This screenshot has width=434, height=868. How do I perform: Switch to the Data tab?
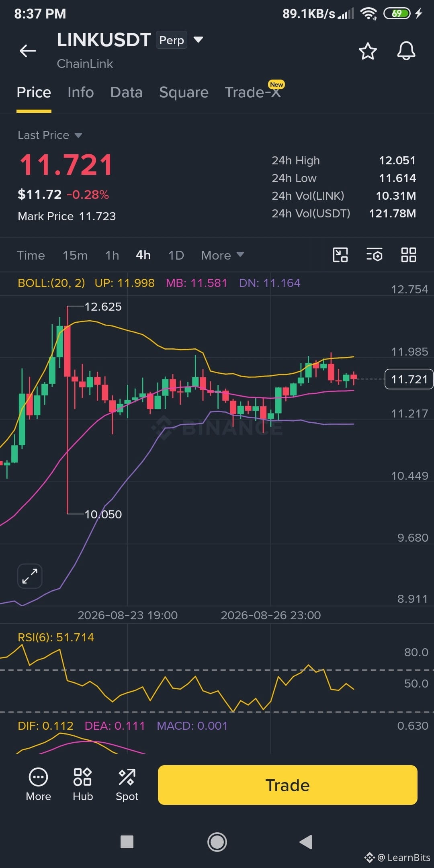click(126, 92)
